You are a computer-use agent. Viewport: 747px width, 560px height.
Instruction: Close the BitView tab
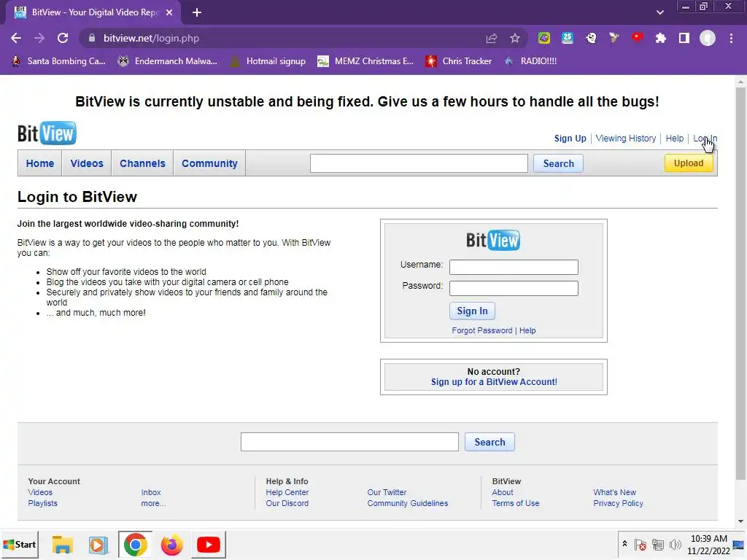pyautogui.click(x=169, y=12)
